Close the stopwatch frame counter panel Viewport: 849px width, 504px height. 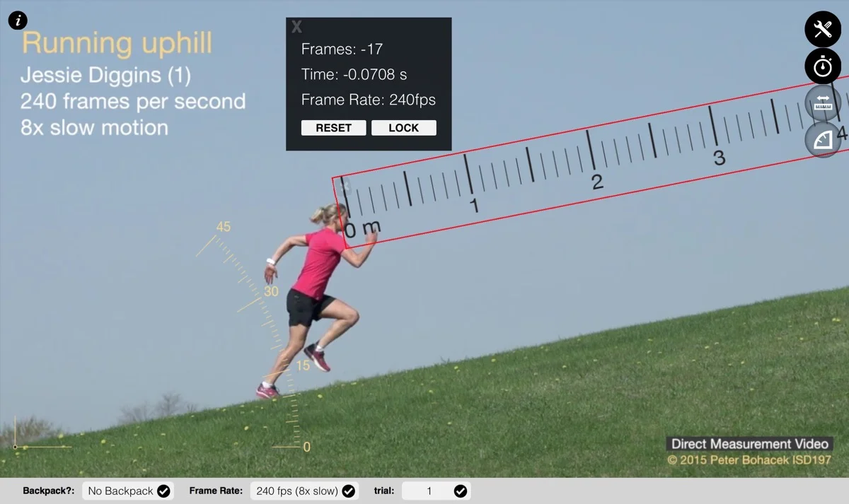[x=297, y=27]
